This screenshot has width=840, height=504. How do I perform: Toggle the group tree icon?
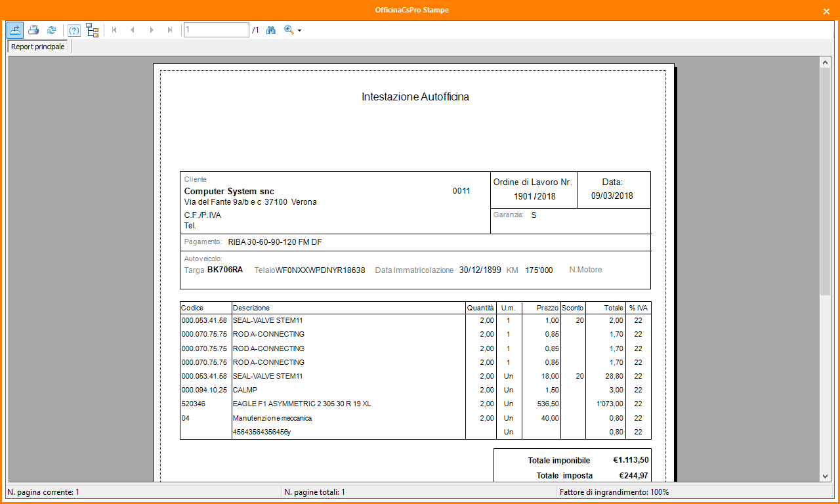(x=92, y=30)
